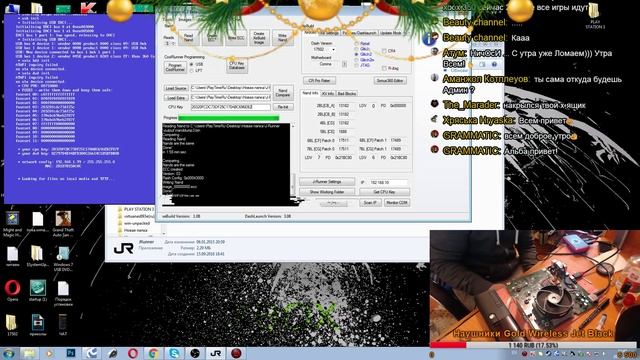Click the Windows Start button
The height and width of the screenshot is (360, 640).
click(9, 353)
